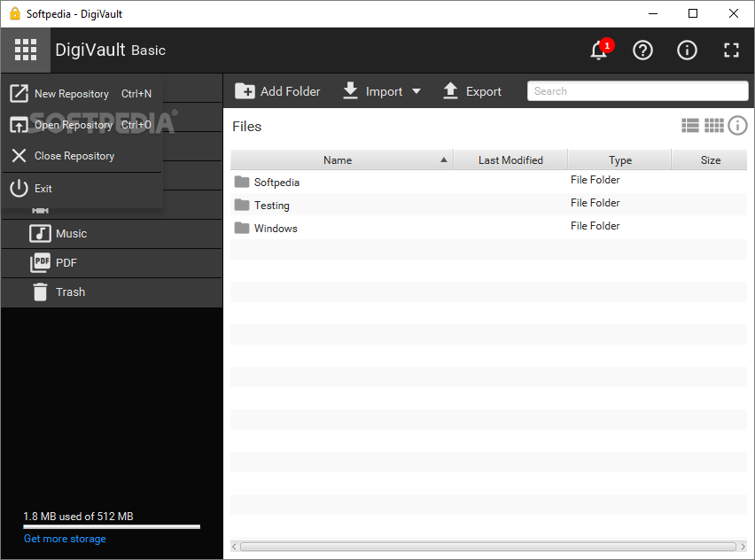Click the Files section heading
The width and height of the screenshot is (755, 560).
(246, 126)
